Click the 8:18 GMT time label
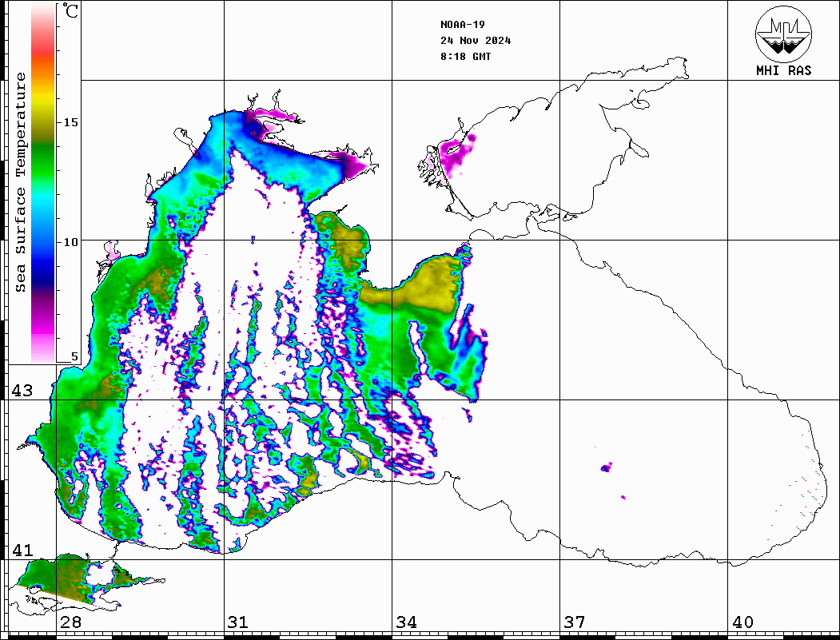Viewport: 840px width, 640px height. [x=465, y=57]
